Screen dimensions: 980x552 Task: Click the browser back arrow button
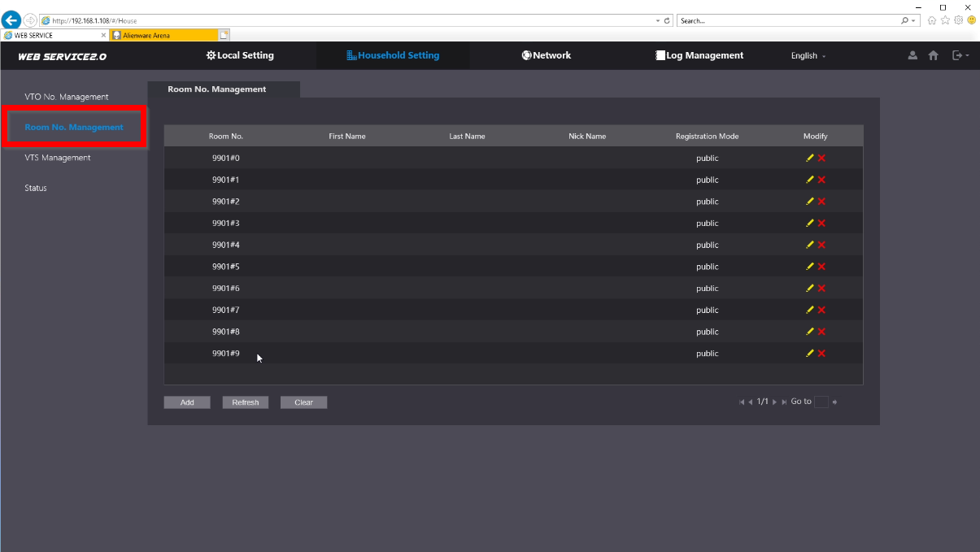[x=11, y=20]
